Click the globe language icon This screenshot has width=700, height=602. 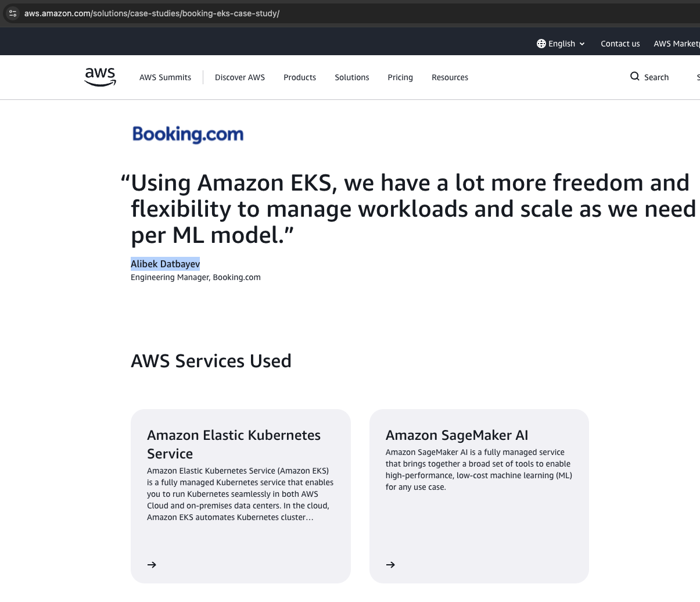coord(541,44)
